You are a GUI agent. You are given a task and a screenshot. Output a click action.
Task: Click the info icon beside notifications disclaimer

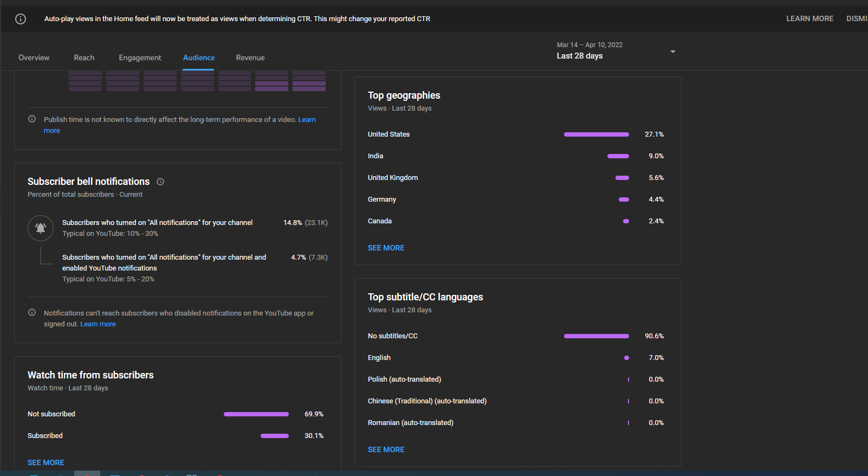(x=32, y=313)
